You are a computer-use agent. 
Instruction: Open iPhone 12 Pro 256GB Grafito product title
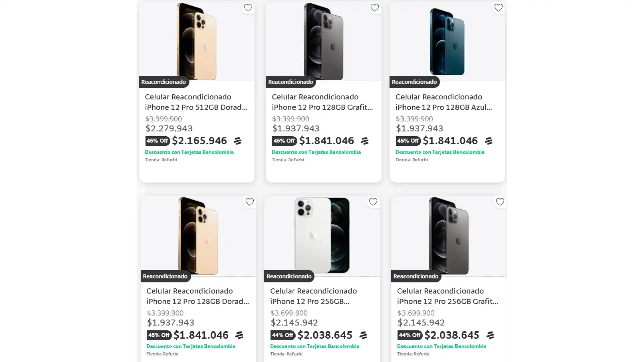pyautogui.click(x=447, y=296)
